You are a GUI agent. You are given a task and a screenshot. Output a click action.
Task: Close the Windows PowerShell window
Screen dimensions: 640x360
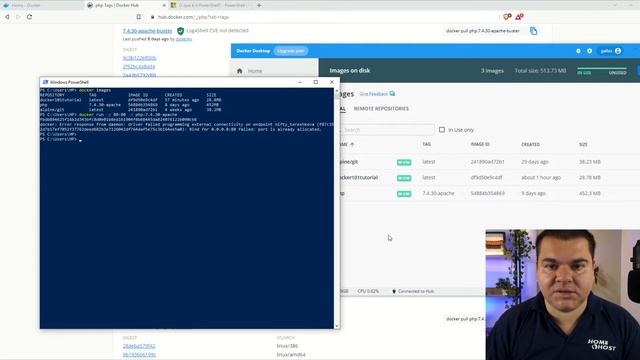331,82
